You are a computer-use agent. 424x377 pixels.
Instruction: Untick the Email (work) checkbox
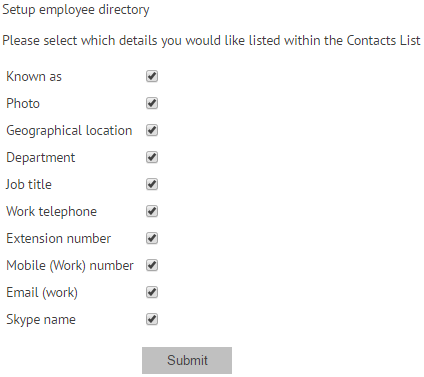coord(152,292)
